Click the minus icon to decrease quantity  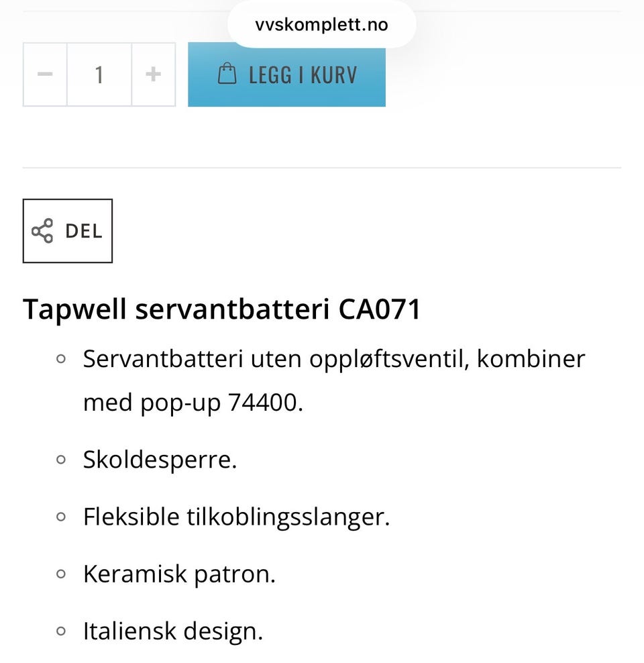click(x=45, y=74)
